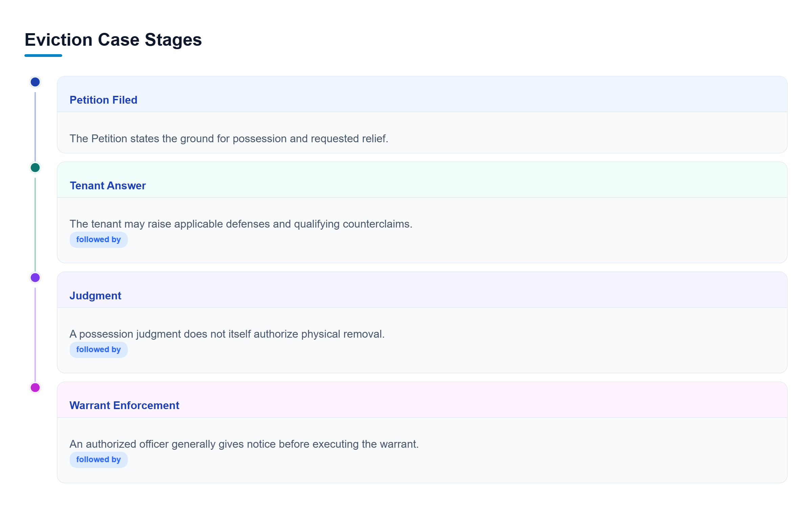Click text 'An authorized officer generally gives notice'
Screen dimensions: 812x508
(x=173, y=444)
